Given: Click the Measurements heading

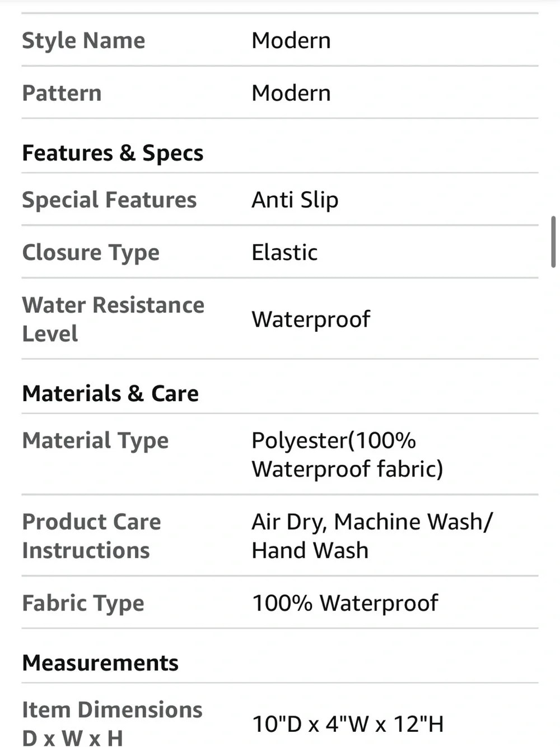Looking at the screenshot, I should point(100,663).
